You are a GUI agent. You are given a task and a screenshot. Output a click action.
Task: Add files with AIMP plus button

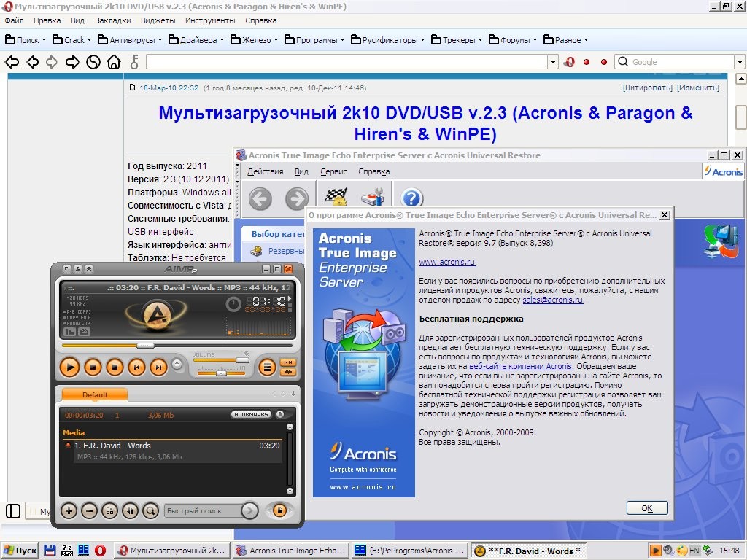tap(69, 511)
